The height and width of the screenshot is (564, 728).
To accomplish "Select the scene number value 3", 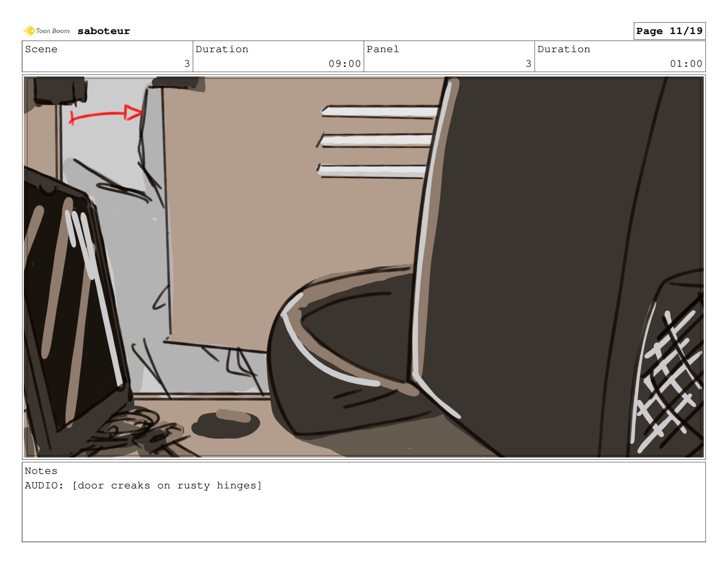I will 187,64.
